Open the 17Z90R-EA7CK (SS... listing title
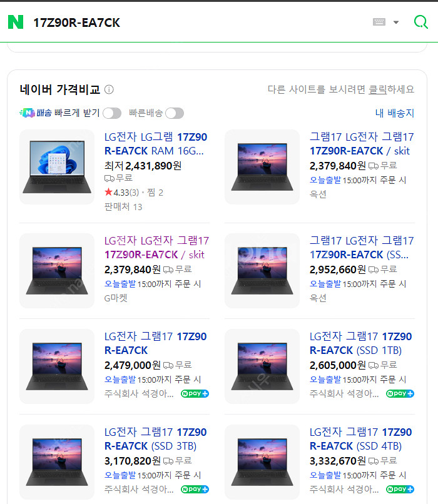This screenshot has height=504, width=438. (362, 248)
